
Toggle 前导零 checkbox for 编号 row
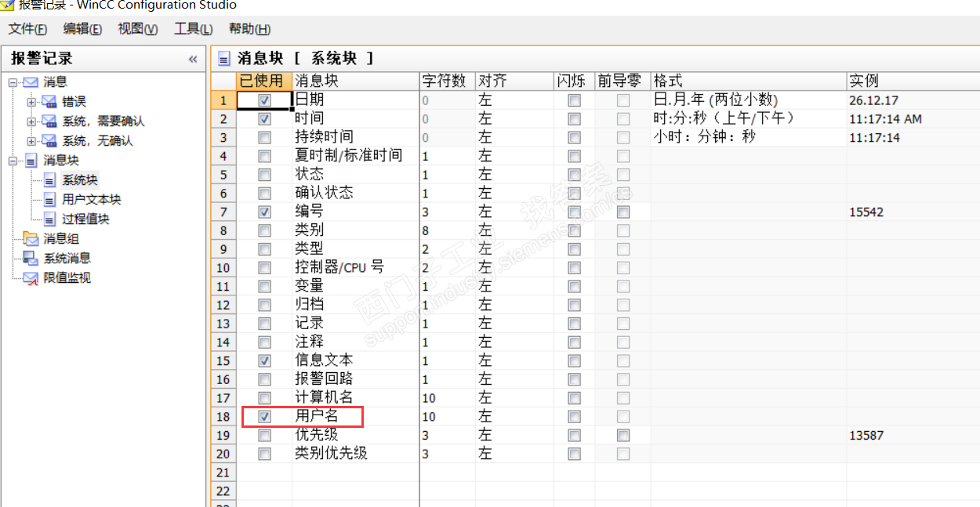click(x=623, y=212)
